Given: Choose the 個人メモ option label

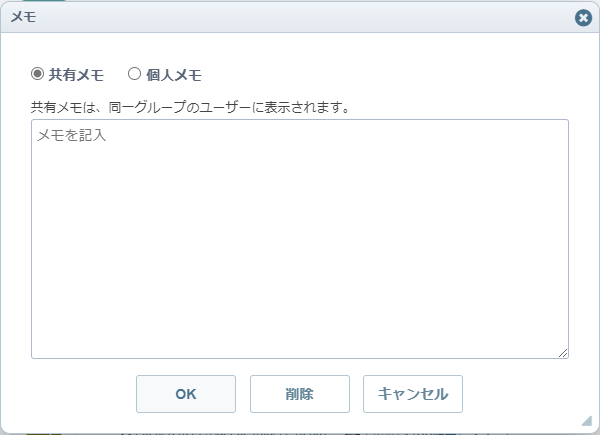Looking at the screenshot, I should click(x=174, y=74).
